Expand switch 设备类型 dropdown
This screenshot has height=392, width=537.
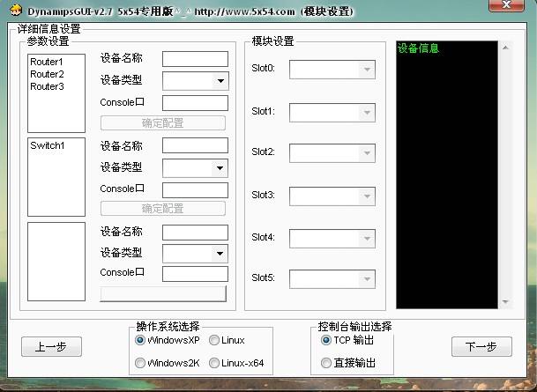coord(220,168)
